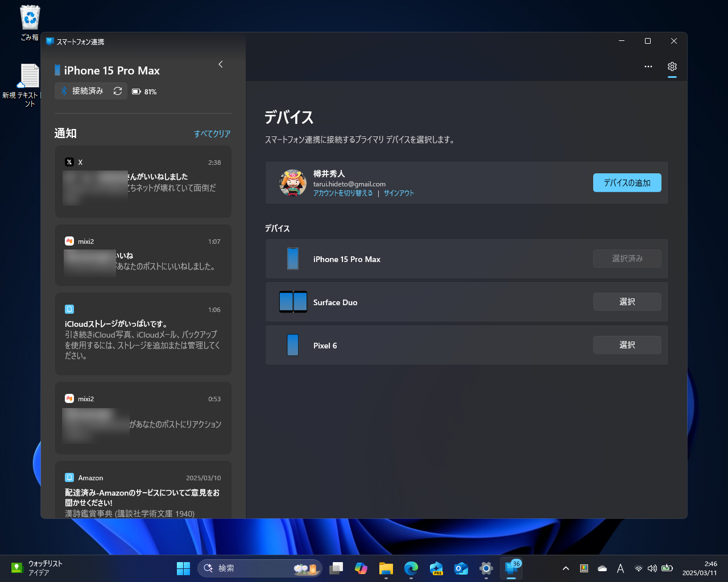Click the account avatar picture
Screen dimensions: 728x582
293,182
